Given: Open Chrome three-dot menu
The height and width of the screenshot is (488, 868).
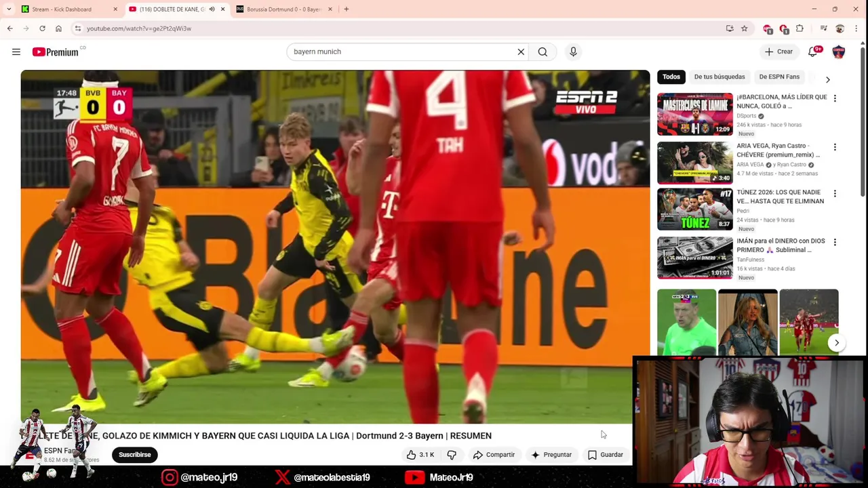Looking at the screenshot, I should tap(857, 28).
